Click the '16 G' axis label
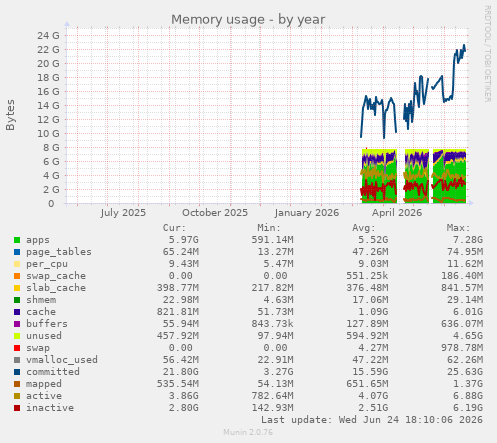This screenshot has width=497, height=443. pos(48,91)
